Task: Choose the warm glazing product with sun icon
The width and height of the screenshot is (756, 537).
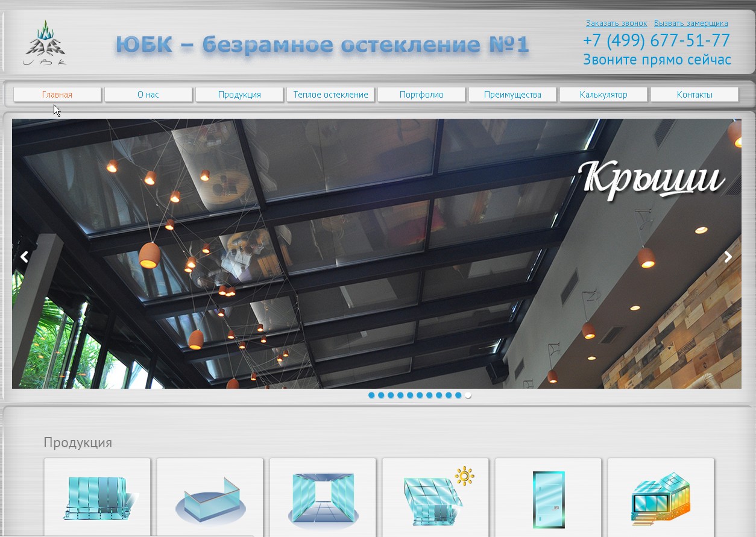Action: (x=435, y=498)
